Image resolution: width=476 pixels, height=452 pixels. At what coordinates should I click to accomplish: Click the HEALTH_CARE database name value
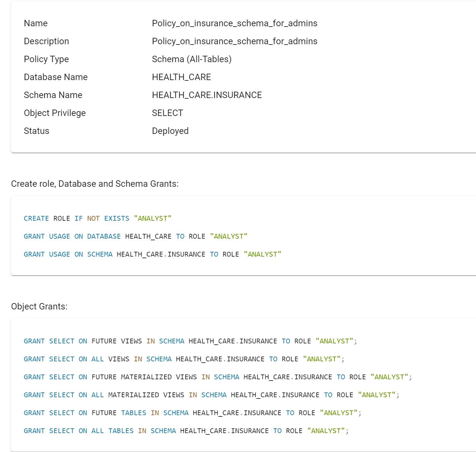point(181,77)
